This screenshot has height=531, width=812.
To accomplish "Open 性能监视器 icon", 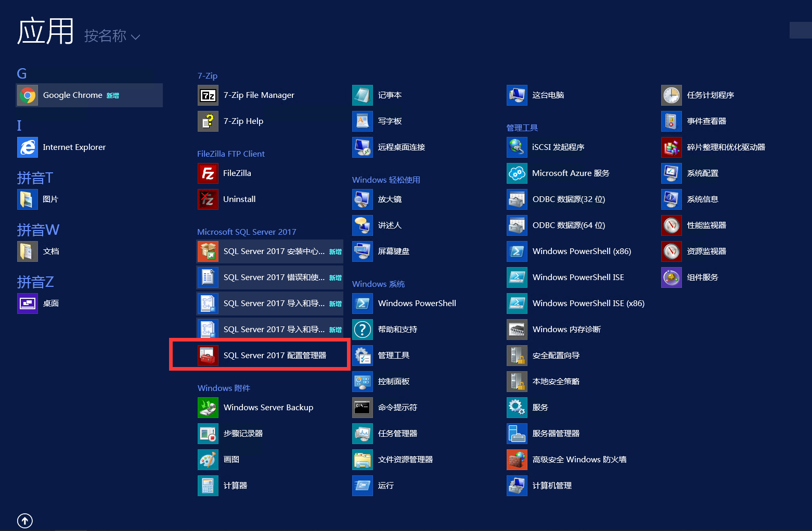I will (672, 225).
